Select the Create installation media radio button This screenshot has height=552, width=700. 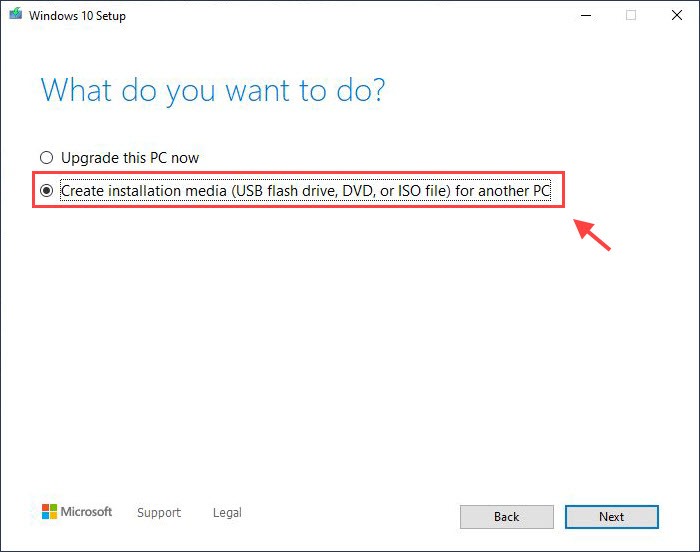pyautogui.click(x=46, y=191)
